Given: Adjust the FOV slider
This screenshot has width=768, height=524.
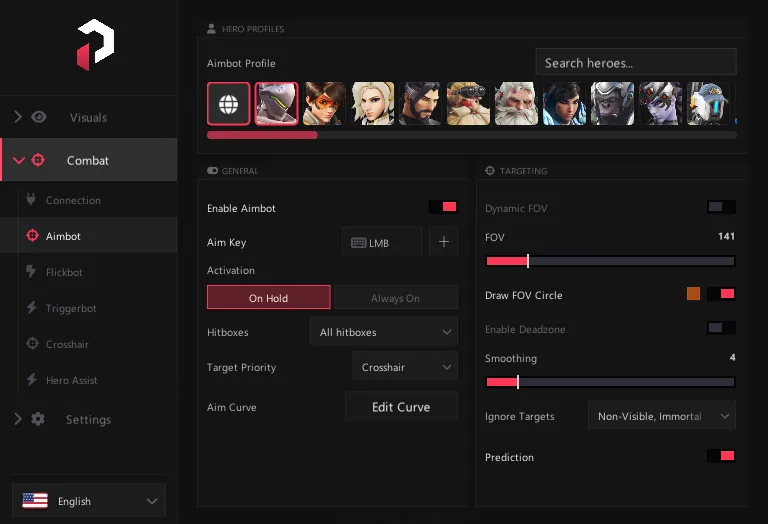Looking at the screenshot, I should pyautogui.click(x=610, y=261).
